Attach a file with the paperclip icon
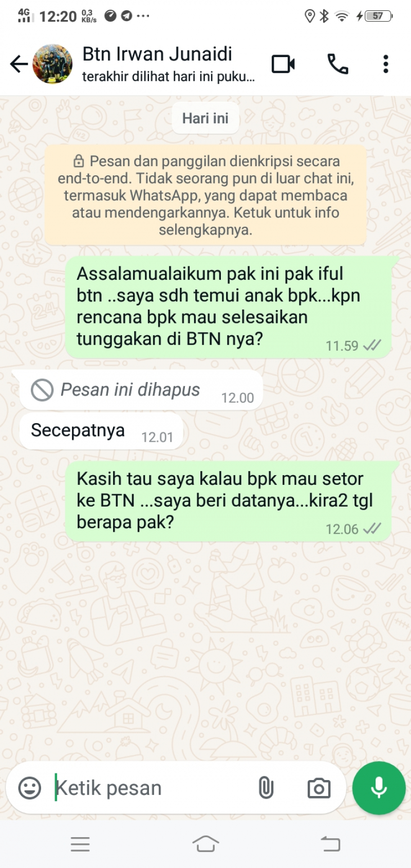The image size is (411, 868). [x=266, y=788]
